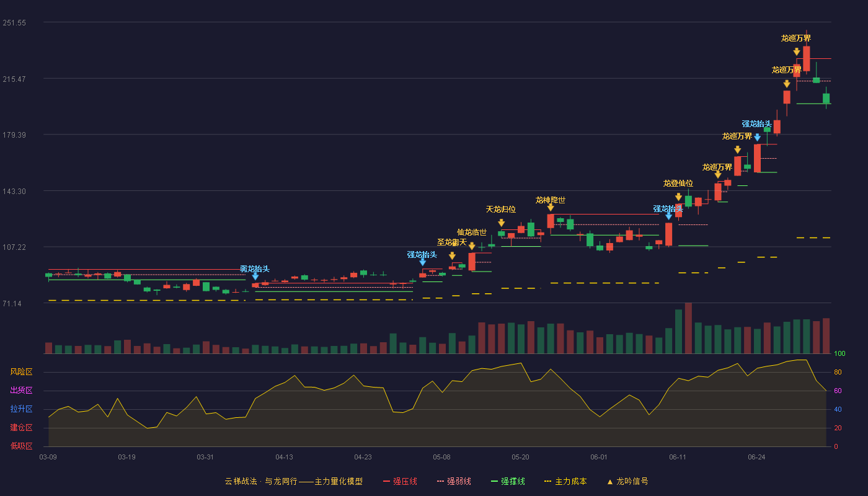Click the magenta 60 indicator scale value
Screen dimensions: 868x496
tap(838, 391)
